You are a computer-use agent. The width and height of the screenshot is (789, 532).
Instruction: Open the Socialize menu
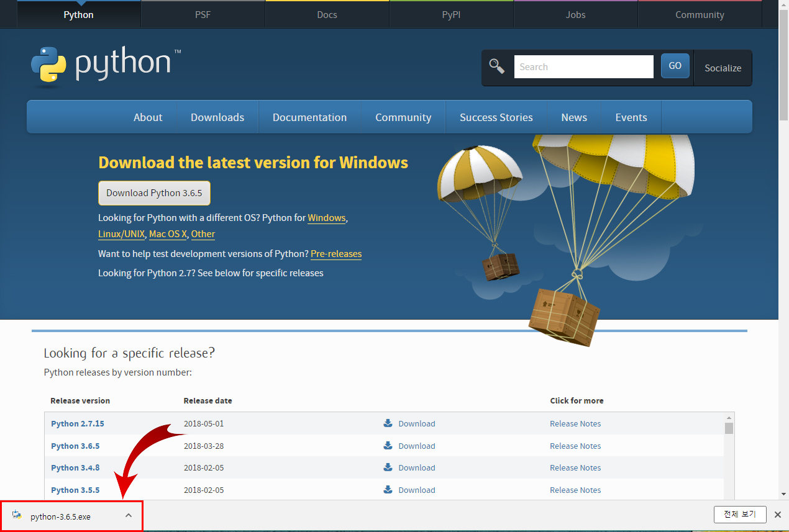point(723,68)
